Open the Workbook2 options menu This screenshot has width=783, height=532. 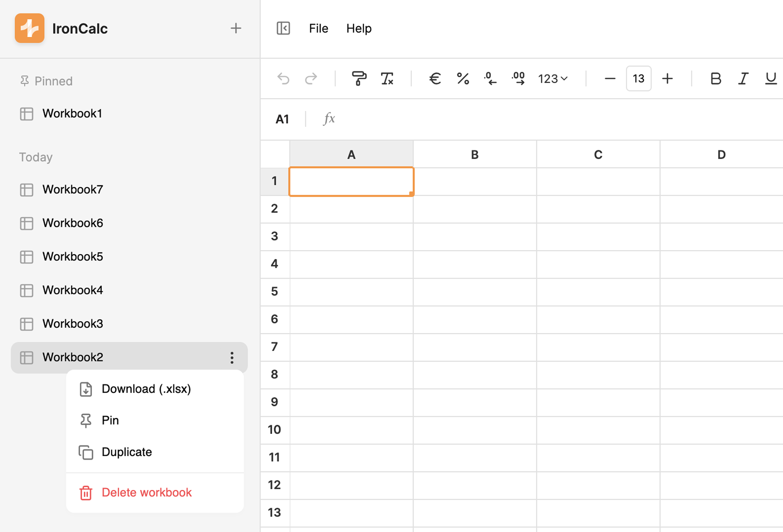click(x=232, y=358)
